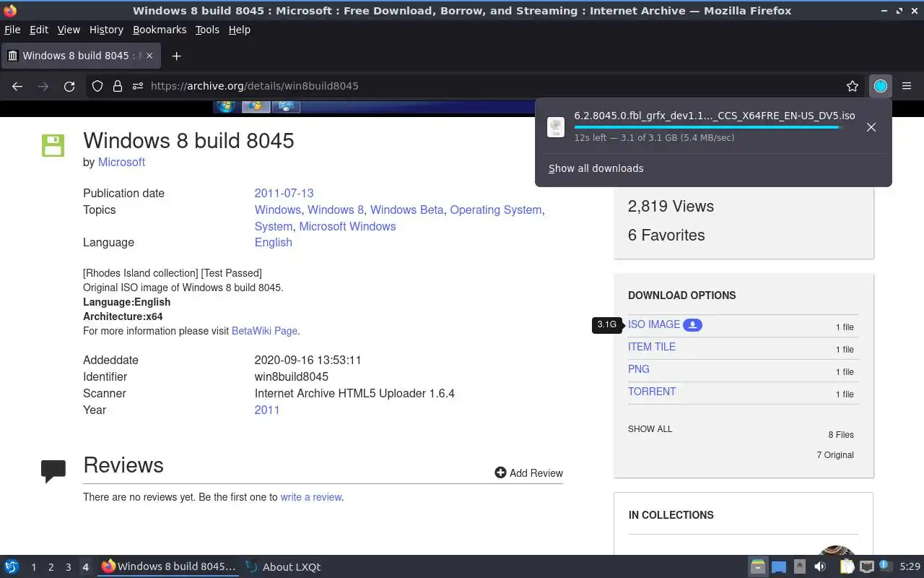
Task: Open the LXQt application menu icon
Action: click(12, 566)
